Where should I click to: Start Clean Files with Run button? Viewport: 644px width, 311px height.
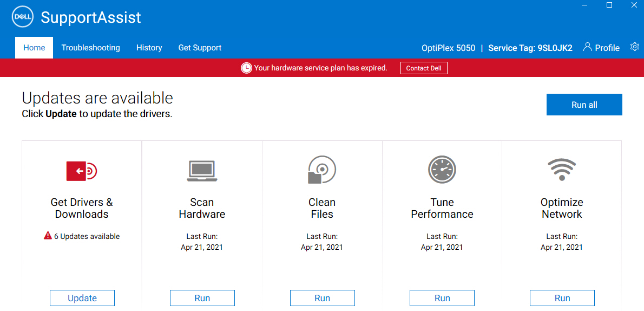tap(322, 298)
